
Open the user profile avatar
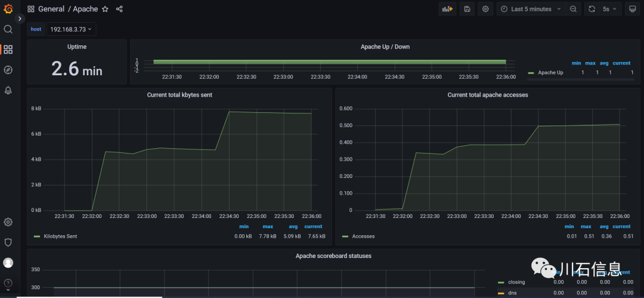click(x=8, y=263)
